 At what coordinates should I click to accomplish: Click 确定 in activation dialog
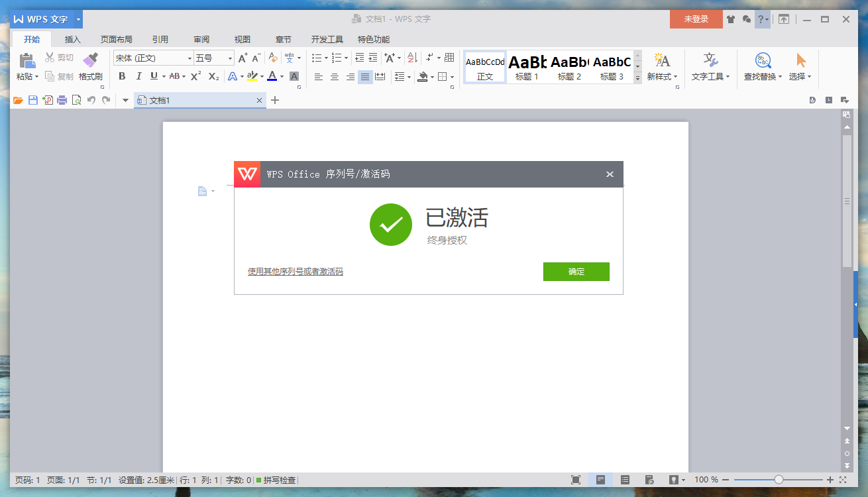click(576, 272)
